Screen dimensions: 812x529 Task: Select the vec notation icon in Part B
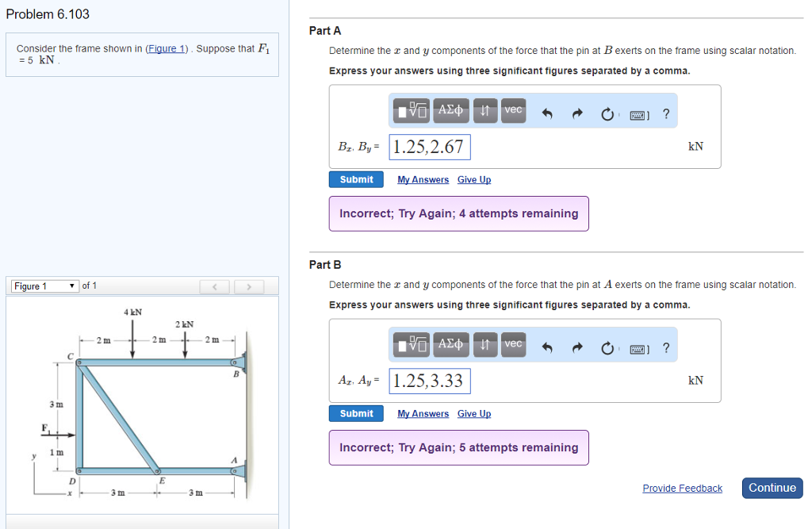pyautogui.click(x=512, y=345)
